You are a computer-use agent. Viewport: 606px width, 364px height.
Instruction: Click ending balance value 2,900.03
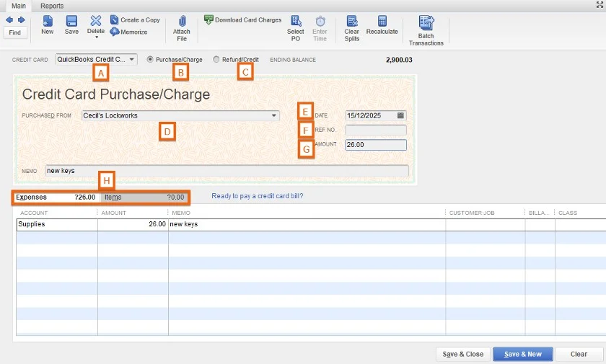pyautogui.click(x=399, y=60)
